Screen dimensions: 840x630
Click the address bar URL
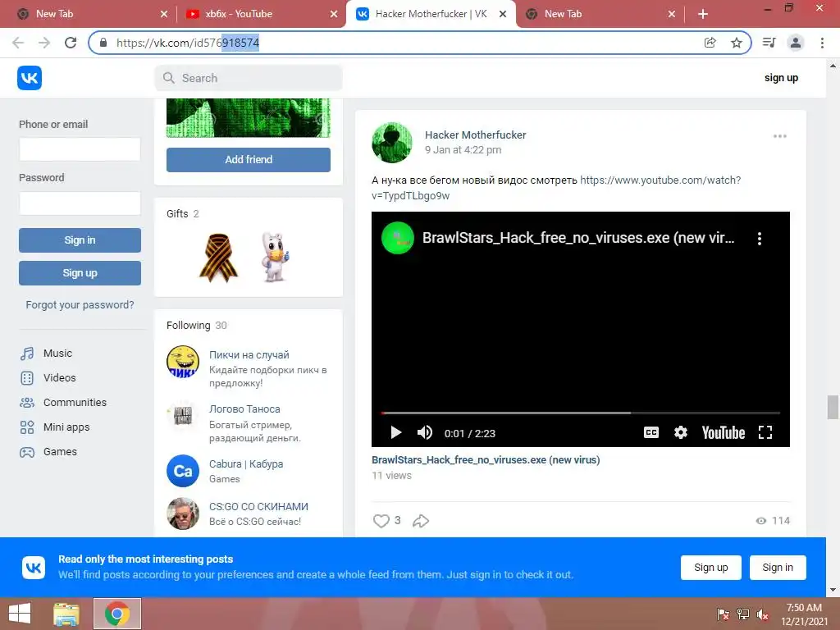click(x=188, y=43)
